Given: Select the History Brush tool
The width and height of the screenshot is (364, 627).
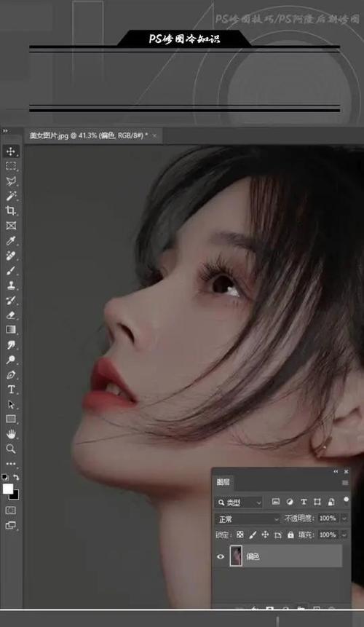Looking at the screenshot, I should 11,300.
